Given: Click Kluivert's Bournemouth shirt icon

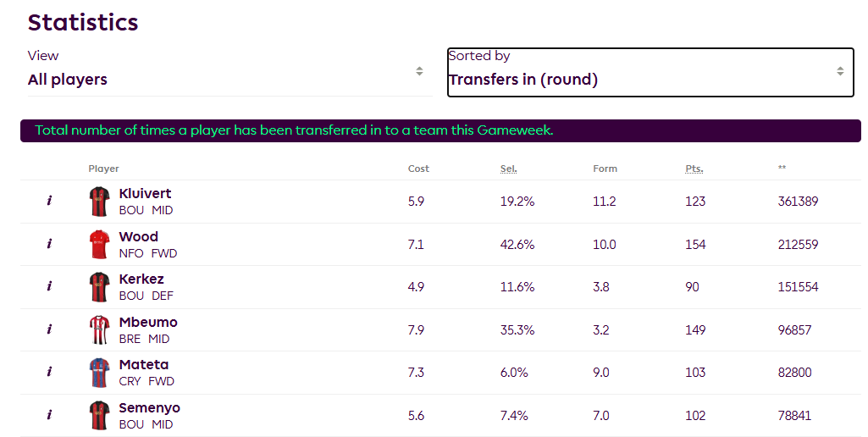Looking at the screenshot, I should [99, 202].
